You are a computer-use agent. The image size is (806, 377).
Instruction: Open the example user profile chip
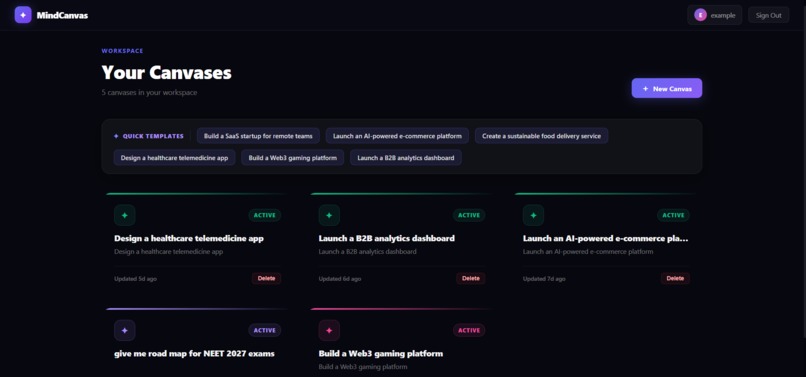(715, 15)
